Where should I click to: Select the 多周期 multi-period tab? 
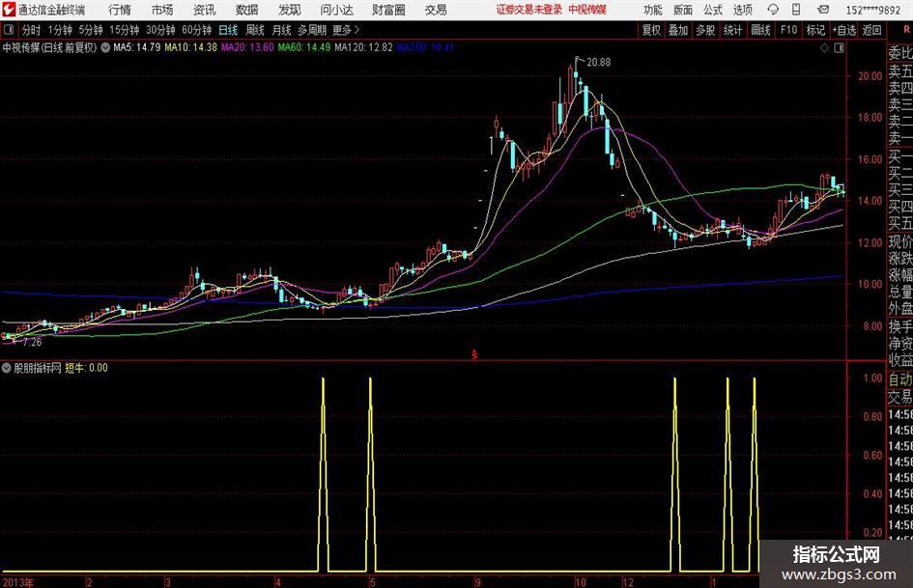312,30
